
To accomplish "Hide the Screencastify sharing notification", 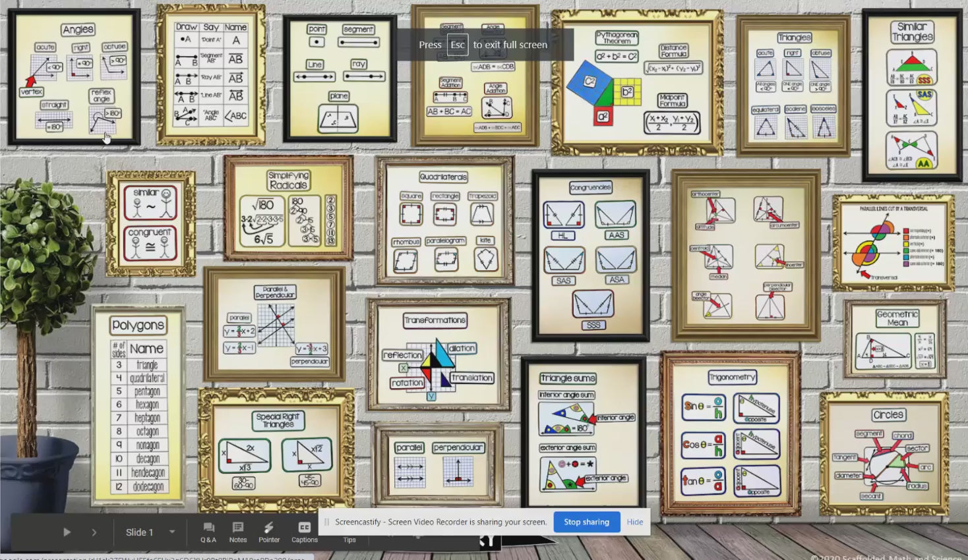I will point(634,522).
